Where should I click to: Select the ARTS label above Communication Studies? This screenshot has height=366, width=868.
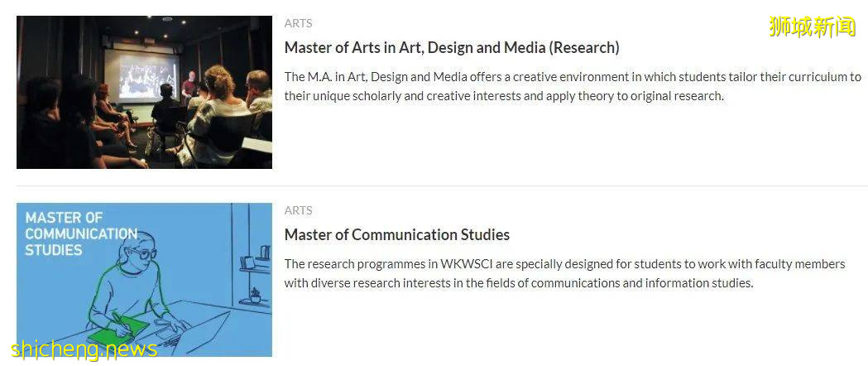(x=298, y=210)
